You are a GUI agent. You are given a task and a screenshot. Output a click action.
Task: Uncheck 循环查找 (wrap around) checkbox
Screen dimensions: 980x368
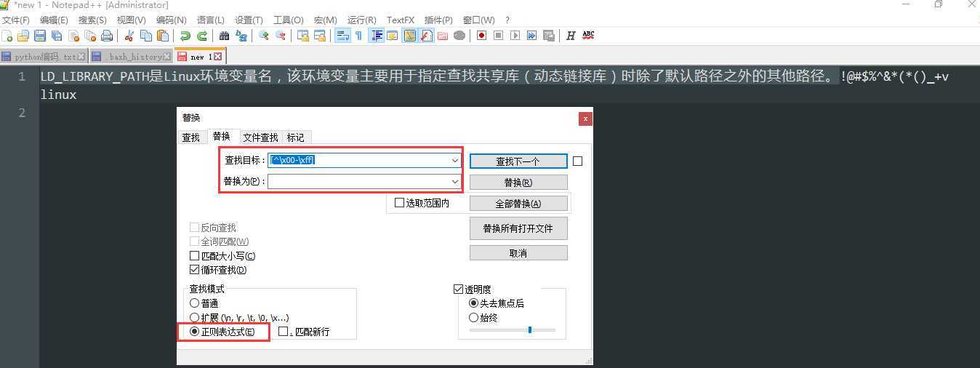[194, 270]
